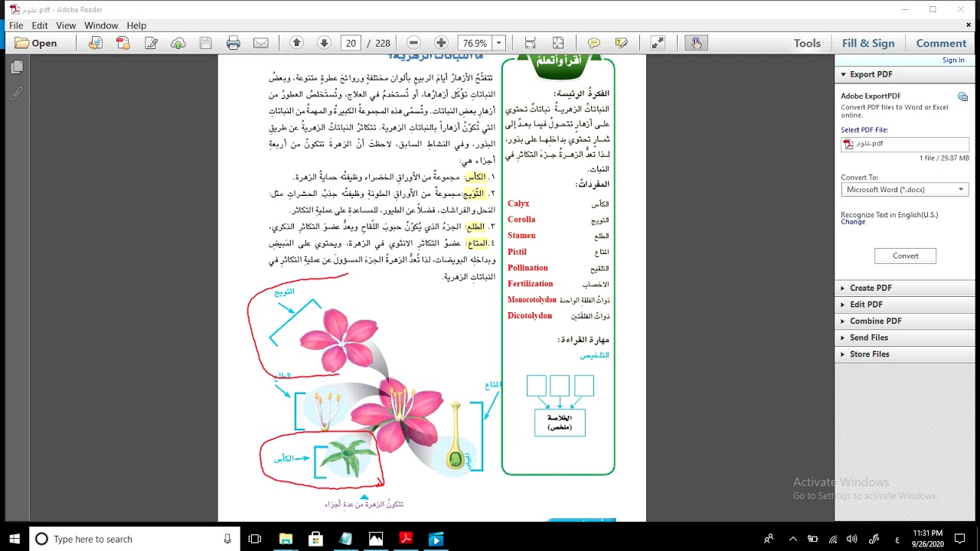Click the taskbar search box

pyautogui.click(x=135, y=539)
